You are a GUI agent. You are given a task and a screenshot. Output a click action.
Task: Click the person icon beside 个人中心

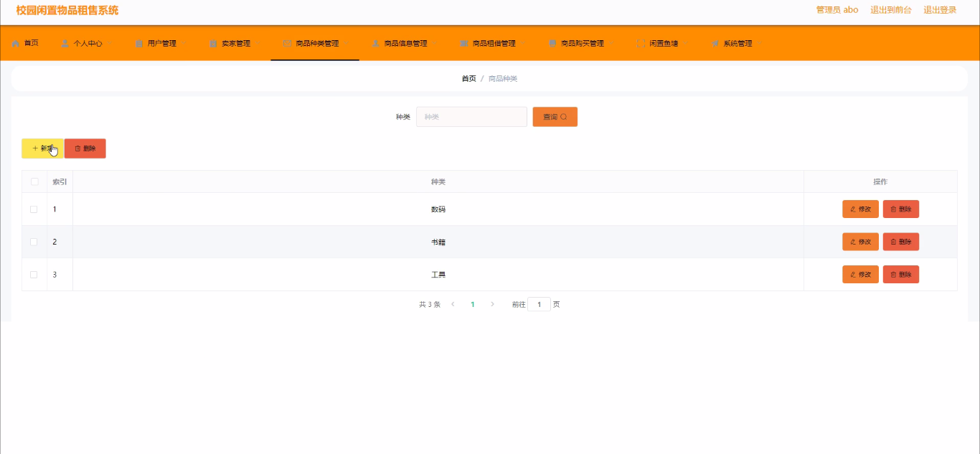coord(65,44)
